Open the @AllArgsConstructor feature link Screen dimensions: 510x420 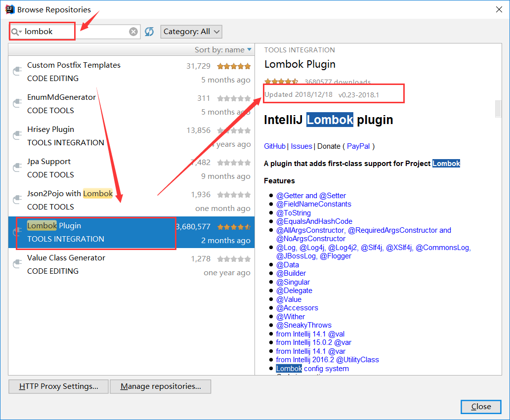pyautogui.click(x=363, y=234)
